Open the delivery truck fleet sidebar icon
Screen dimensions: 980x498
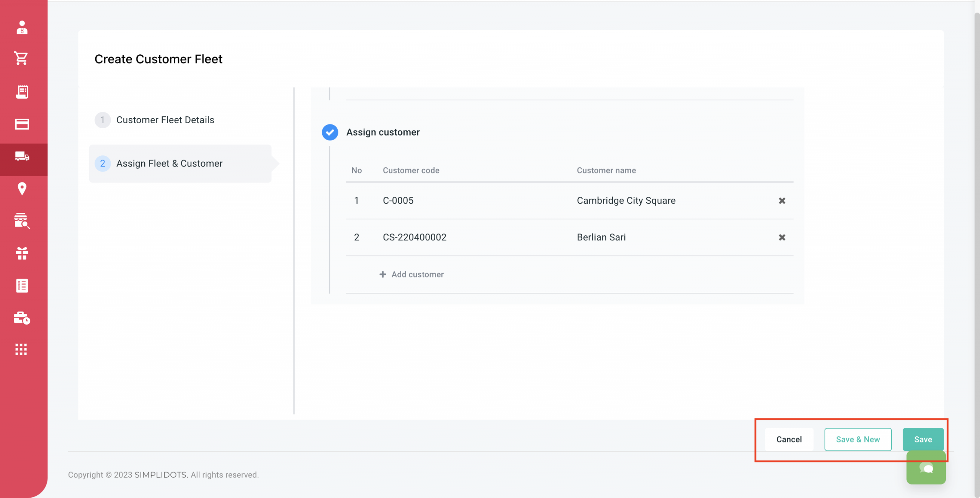(22, 156)
